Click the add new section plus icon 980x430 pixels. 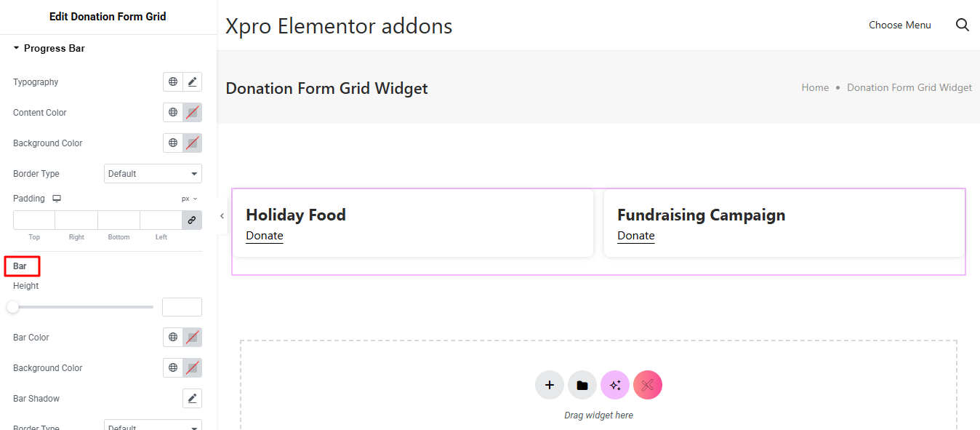point(550,385)
